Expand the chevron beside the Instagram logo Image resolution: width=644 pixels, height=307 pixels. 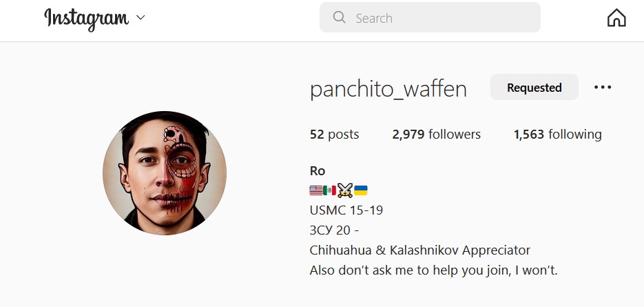pyautogui.click(x=141, y=18)
